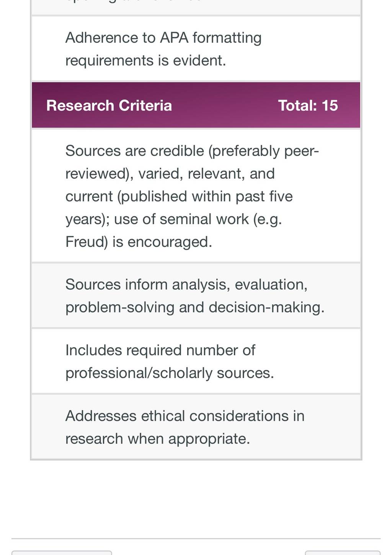Click the partially visible bottom-left navigation button
This screenshot has width=392, height=555.
click(x=62, y=553)
